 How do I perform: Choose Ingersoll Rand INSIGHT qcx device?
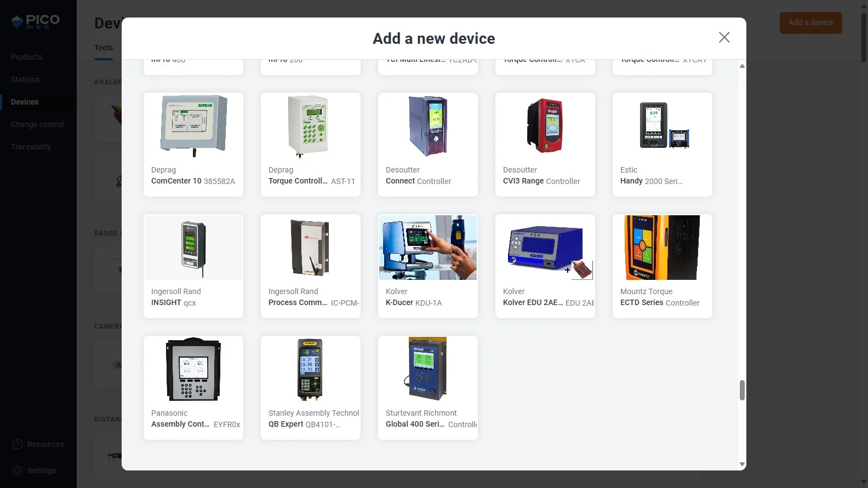(x=193, y=266)
